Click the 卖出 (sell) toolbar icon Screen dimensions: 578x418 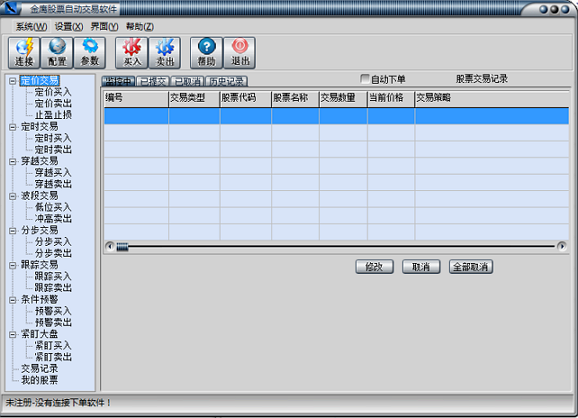164,53
